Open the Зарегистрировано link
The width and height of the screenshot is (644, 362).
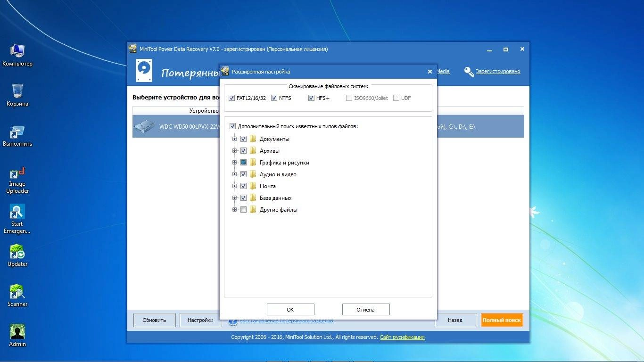click(x=498, y=71)
